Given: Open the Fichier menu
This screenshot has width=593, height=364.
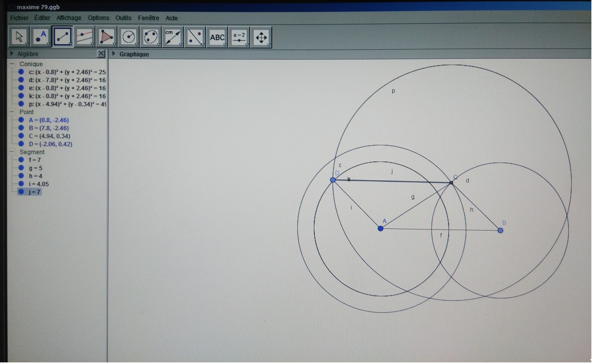Looking at the screenshot, I should coord(19,18).
